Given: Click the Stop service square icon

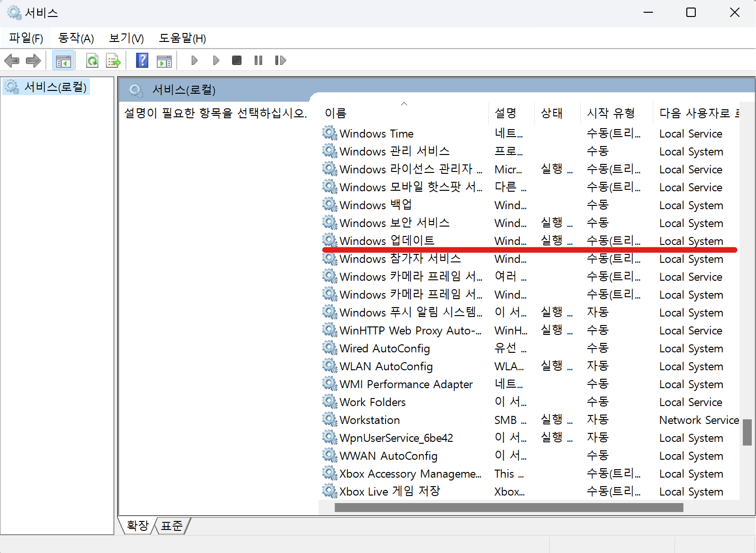Looking at the screenshot, I should (237, 60).
